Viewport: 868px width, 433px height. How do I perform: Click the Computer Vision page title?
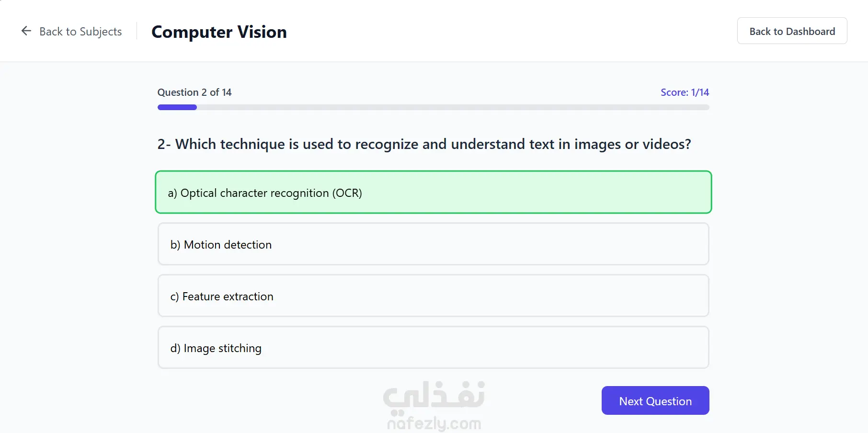219,32
